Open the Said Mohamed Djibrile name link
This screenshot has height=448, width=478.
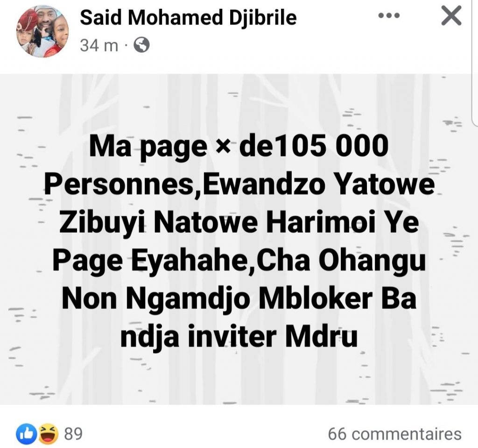point(188,18)
